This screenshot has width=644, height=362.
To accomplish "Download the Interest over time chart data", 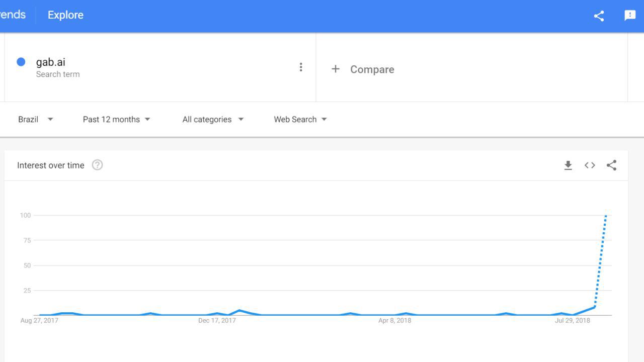I will click(x=568, y=165).
